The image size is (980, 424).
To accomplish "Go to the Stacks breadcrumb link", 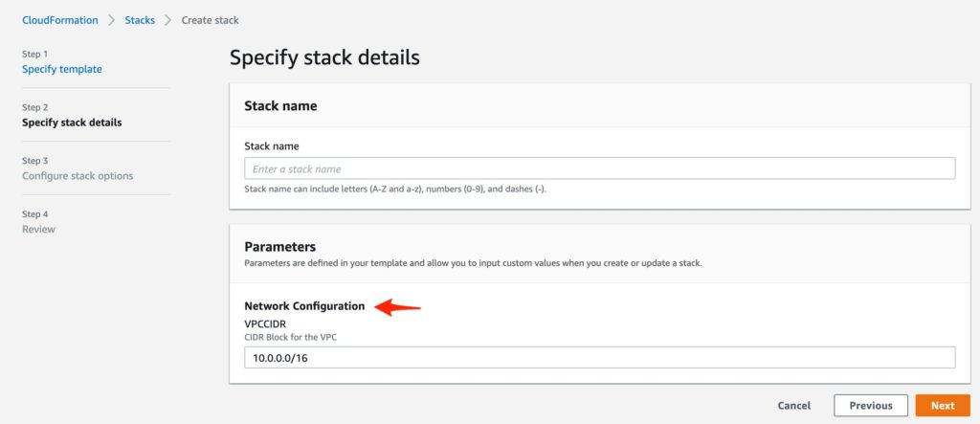I will pos(140,20).
